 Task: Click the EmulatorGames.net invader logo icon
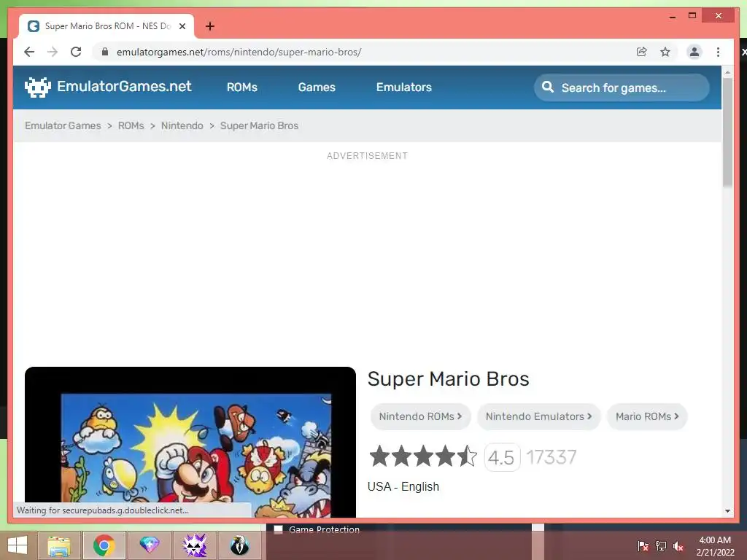pos(38,87)
